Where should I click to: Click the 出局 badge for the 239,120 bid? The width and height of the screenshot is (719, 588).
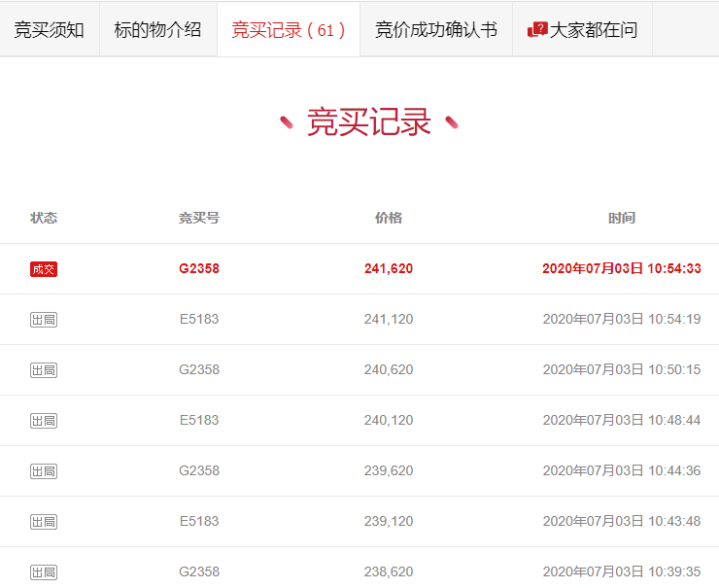tap(44, 522)
